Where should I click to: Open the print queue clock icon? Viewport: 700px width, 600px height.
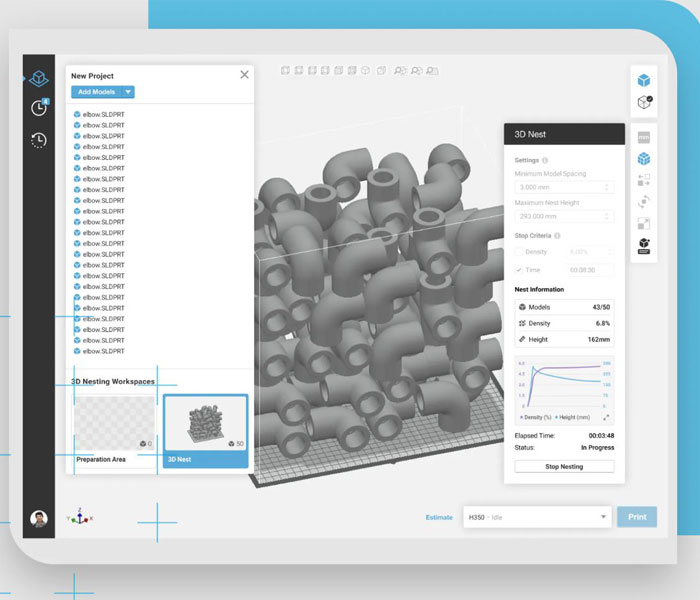pos(38,108)
